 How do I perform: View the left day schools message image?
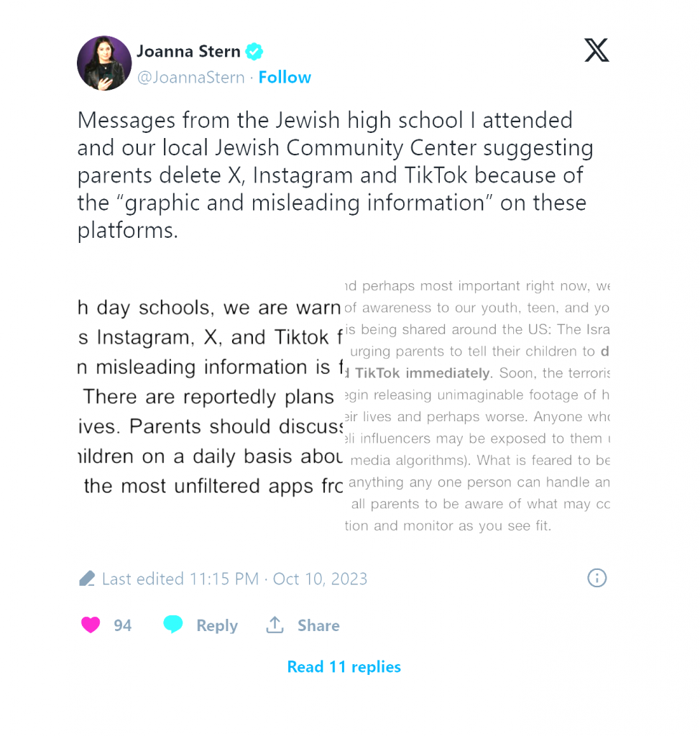click(x=211, y=397)
